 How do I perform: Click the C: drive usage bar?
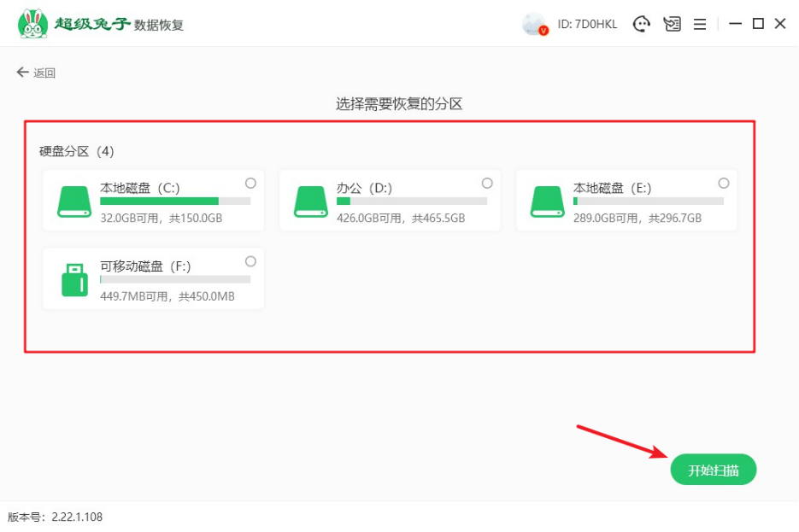pos(175,202)
